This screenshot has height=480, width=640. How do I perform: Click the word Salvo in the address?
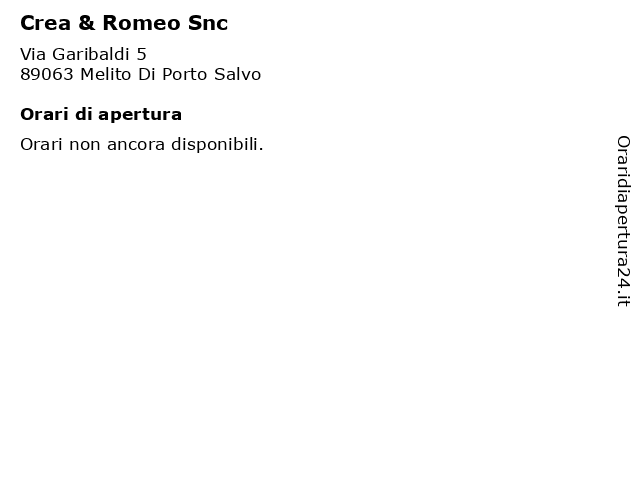tap(238, 74)
